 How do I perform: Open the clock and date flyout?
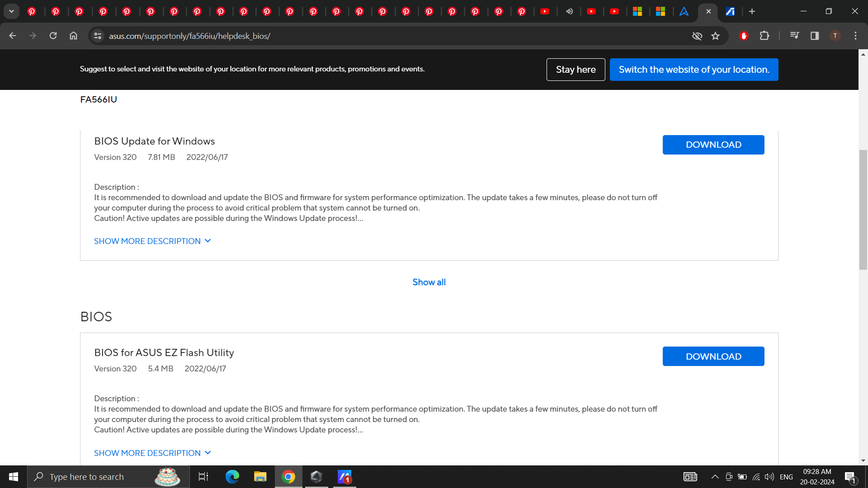point(817,477)
